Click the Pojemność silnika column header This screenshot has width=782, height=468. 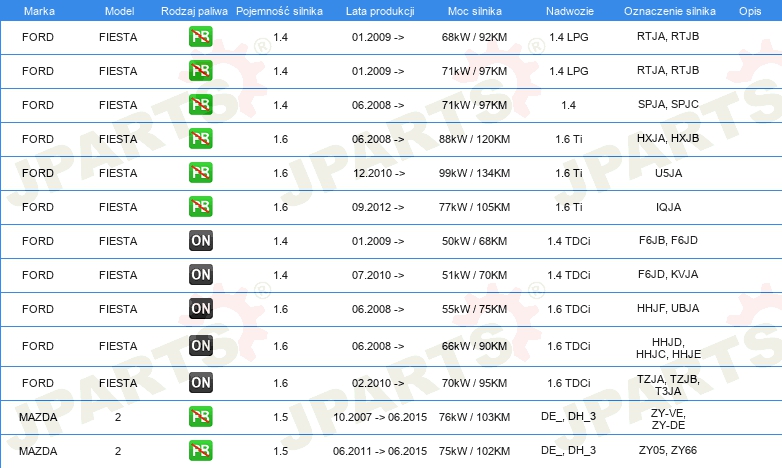point(279,11)
